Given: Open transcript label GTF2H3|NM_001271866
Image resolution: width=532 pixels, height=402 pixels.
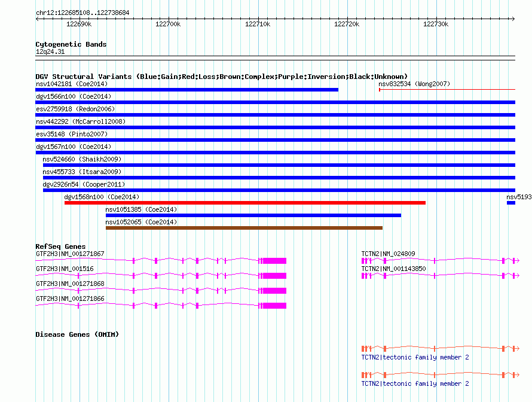Looking at the screenshot, I should point(70,299).
